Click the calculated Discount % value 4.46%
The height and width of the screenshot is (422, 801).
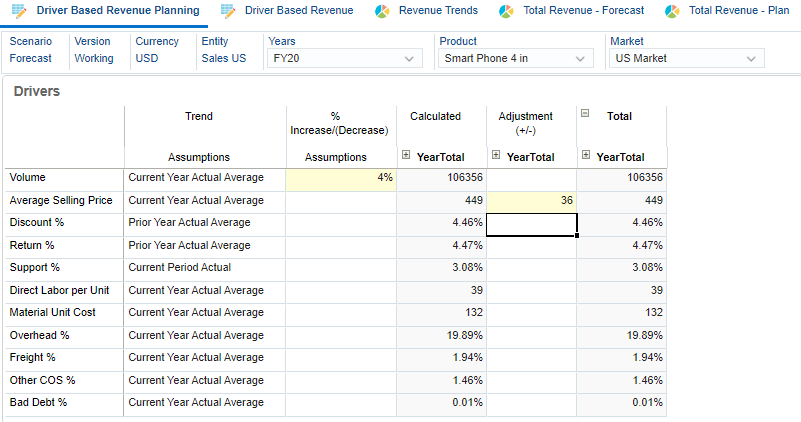441,223
